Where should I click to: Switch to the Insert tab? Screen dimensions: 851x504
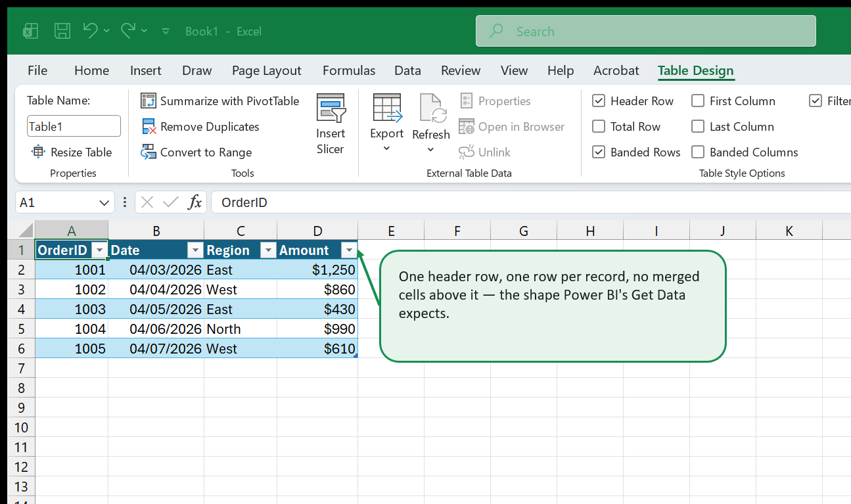click(x=146, y=70)
